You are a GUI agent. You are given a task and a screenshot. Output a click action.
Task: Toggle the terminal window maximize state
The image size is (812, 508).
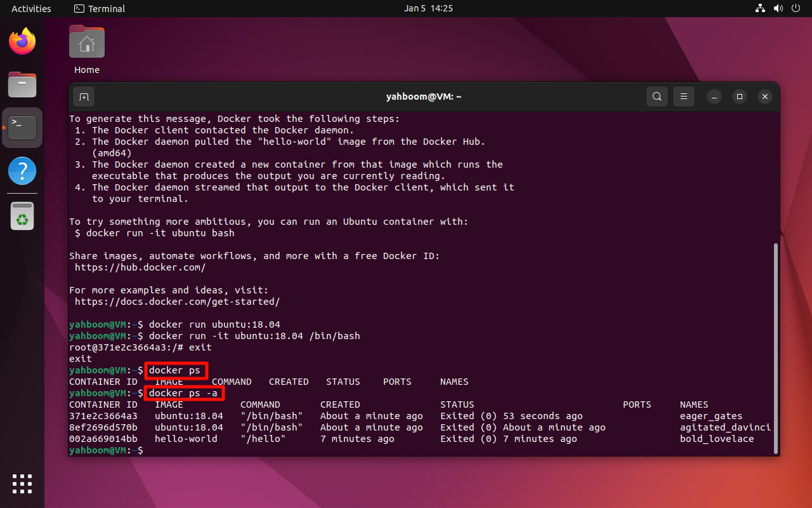click(x=740, y=96)
